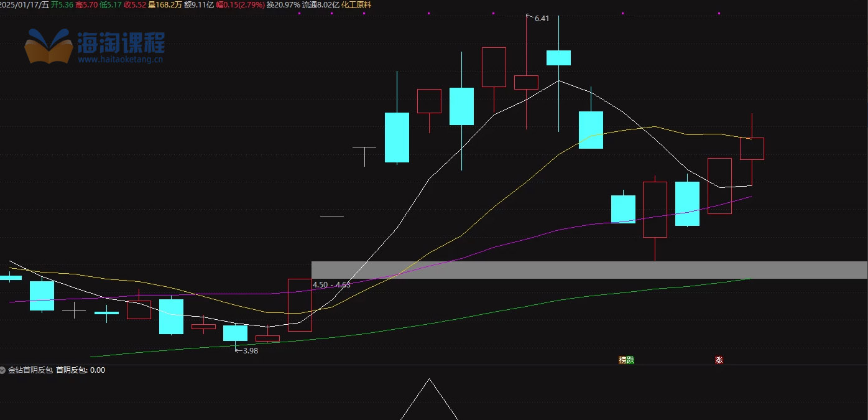Click the www.haitaoketang.cn watermark URL

click(121, 60)
